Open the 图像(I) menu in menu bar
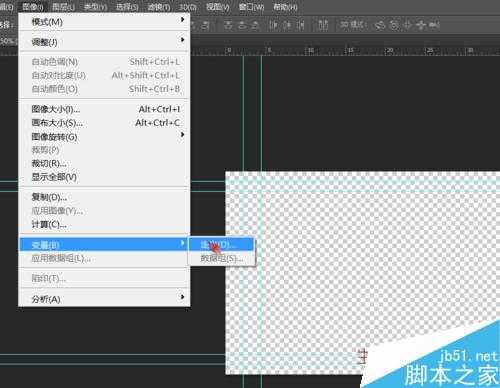500x388 pixels. pyautogui.click(x=33, y=7)
